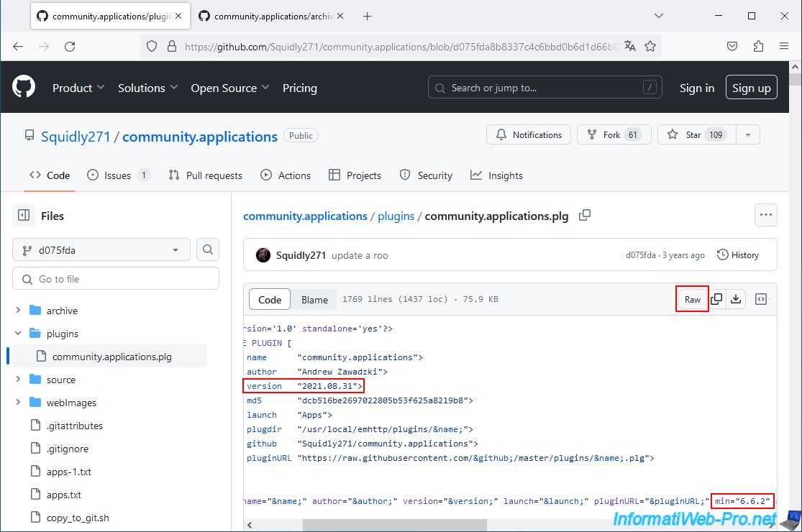This screenshot has height=532, width=802.
Task: Copy raw file contents icon
Action: 716,300
